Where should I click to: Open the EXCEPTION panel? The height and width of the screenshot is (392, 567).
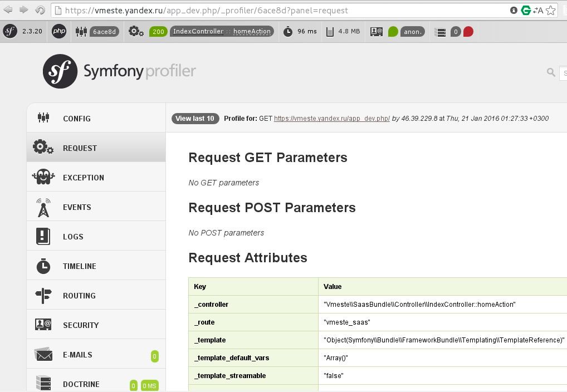(96, 177)
